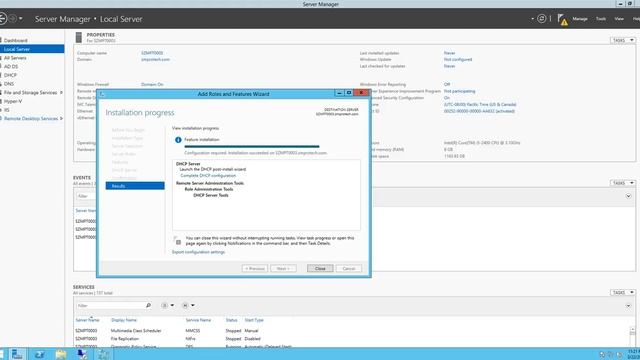Click the forward navigation arrow in header
Viewport: 640px width, 360px height.
tap(13, 19)
